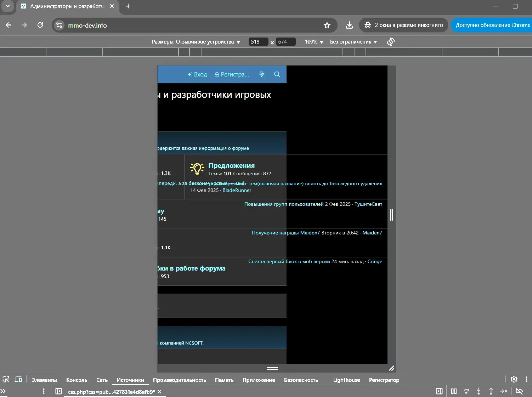This screenshot has width=532, height=397.
Task: Click the Предложения lightbulb icon
Action: coord(197,169)
